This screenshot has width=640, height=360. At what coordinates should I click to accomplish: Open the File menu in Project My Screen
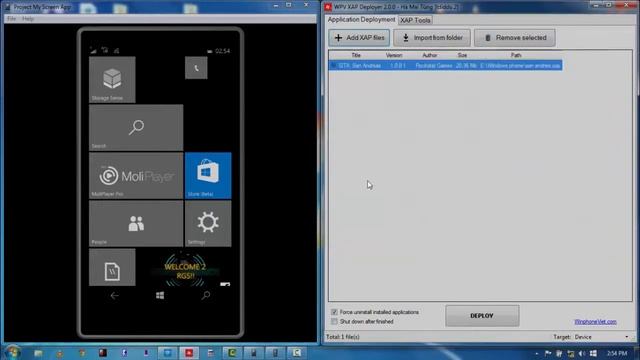coord(11,19)
